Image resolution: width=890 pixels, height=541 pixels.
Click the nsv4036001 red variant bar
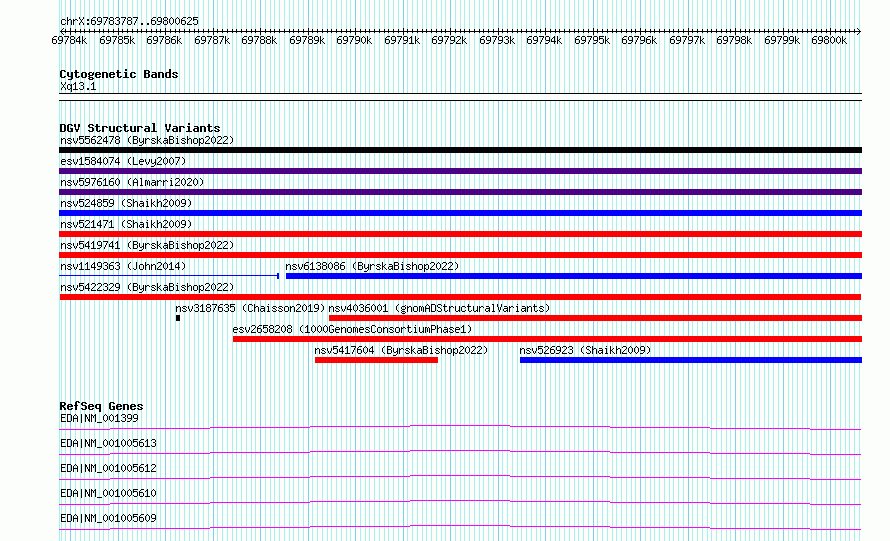pos(595,318)
